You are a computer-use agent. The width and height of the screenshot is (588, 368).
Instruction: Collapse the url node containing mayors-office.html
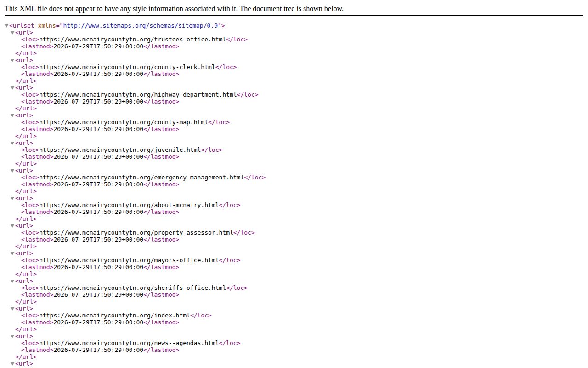pos(12,253)
